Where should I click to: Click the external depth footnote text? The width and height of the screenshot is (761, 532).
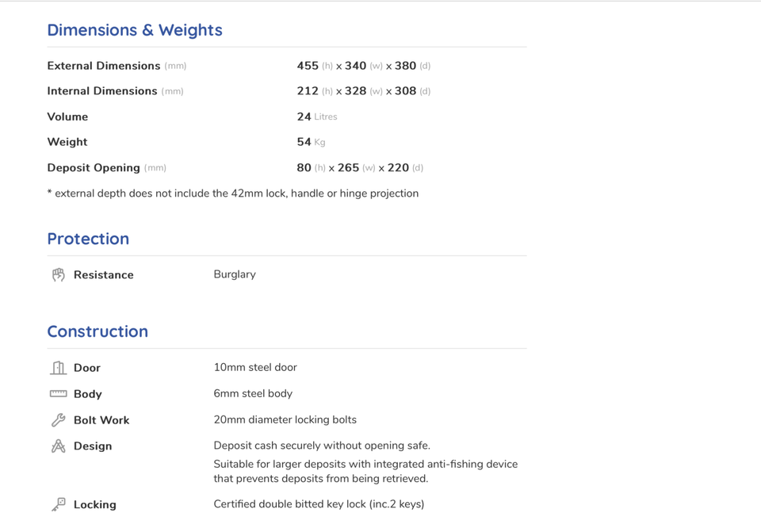(233, 193)
